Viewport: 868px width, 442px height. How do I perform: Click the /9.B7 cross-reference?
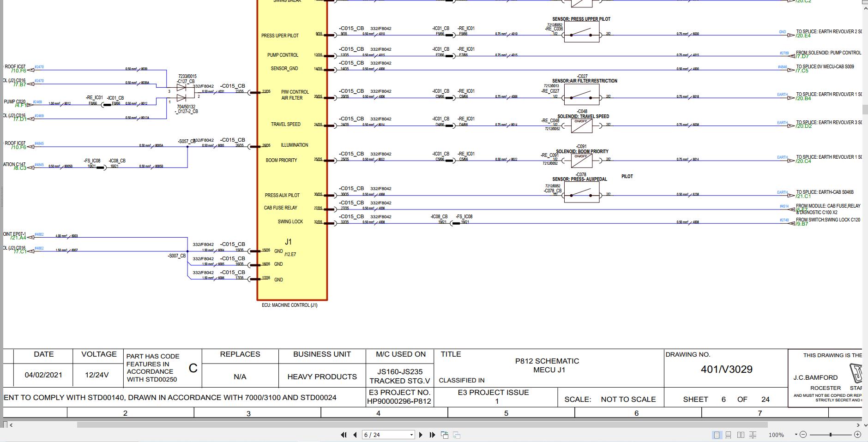pyautogui.click(x=802, y=224)
